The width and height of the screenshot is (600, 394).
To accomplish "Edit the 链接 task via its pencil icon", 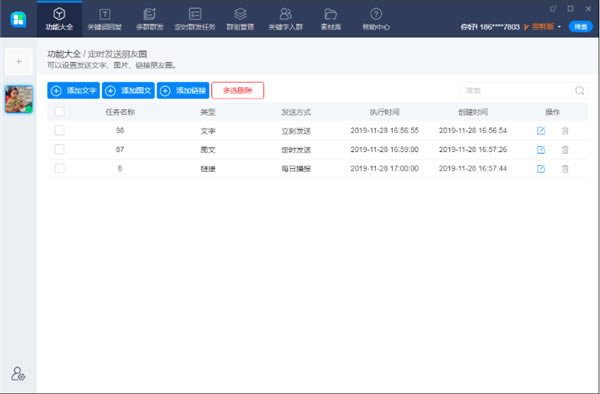I will pos(541,169).
